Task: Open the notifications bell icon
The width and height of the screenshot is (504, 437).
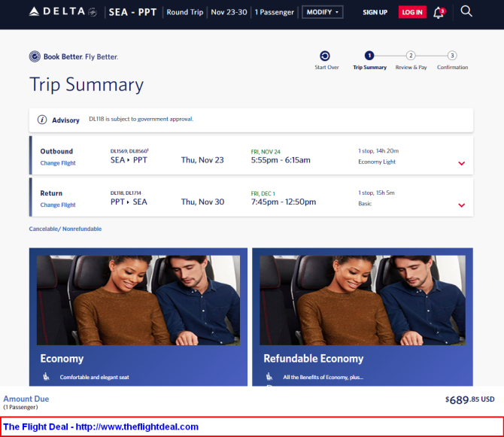Action: pyautogui.click(x=439, y=13)
